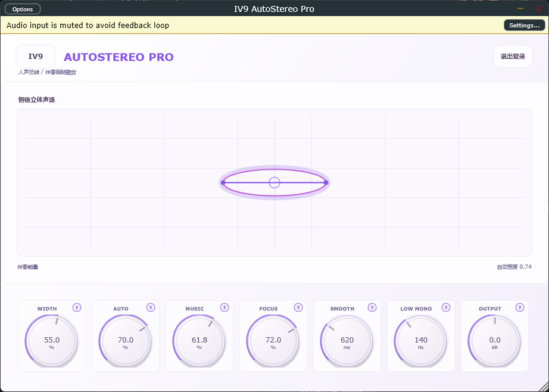Click the 侧链立体声场 panel heading
This screenshot has width=549, height=392.
[36, 100]
